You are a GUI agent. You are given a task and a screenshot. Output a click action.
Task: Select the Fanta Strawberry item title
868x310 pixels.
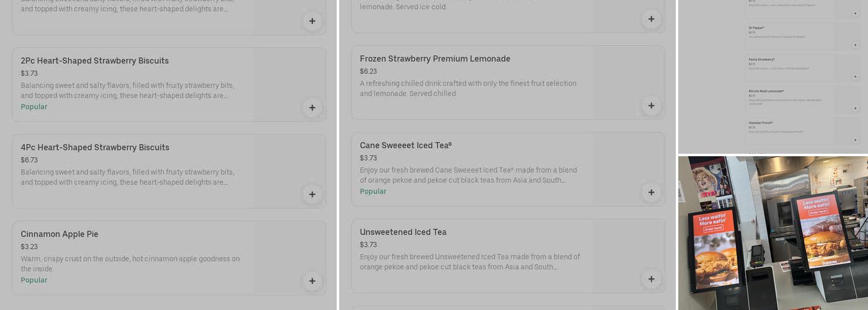tap(761, 60)
